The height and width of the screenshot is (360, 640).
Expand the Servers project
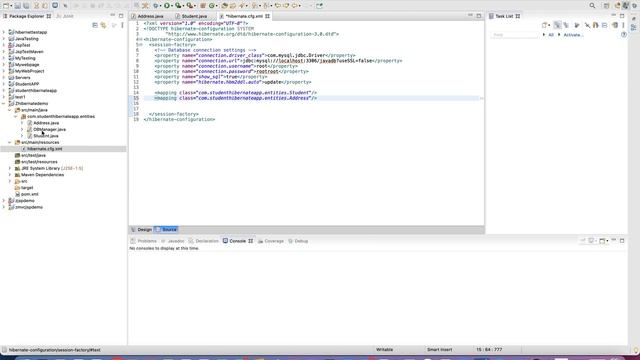[x=4, y=78]
